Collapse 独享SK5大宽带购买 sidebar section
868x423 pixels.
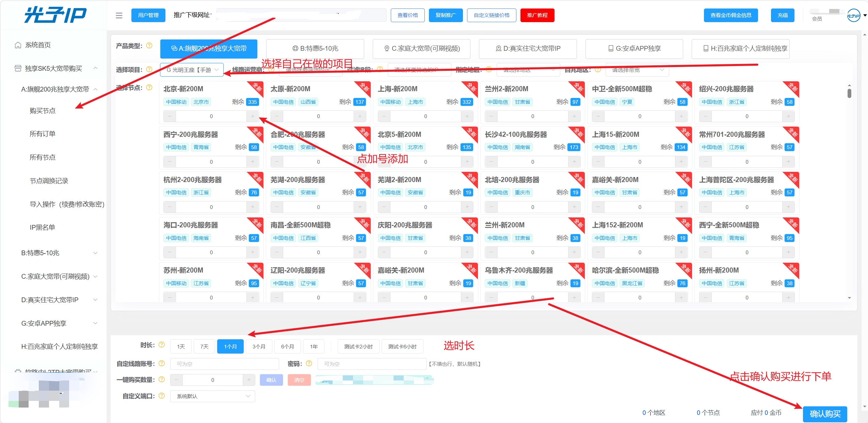click(96, 68)
